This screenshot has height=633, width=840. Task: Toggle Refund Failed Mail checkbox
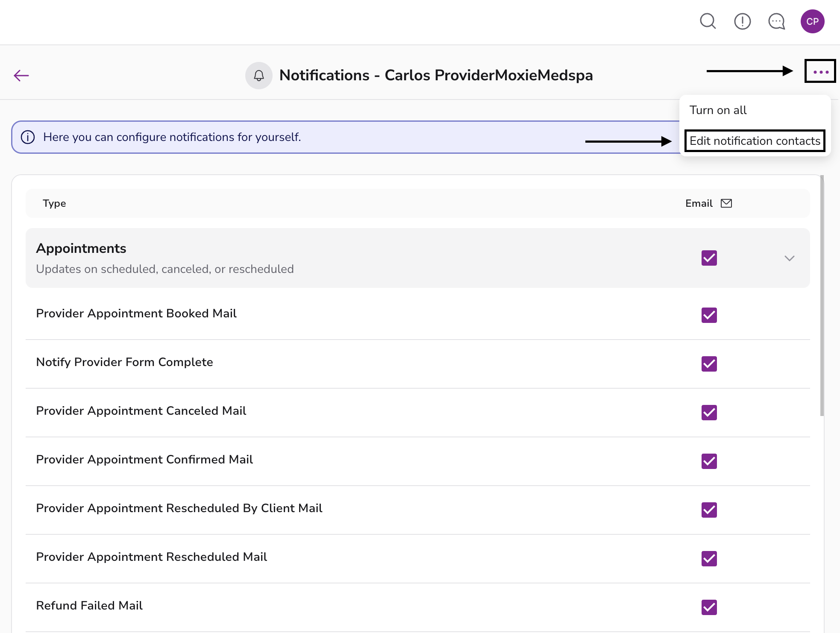click(709, 607)
